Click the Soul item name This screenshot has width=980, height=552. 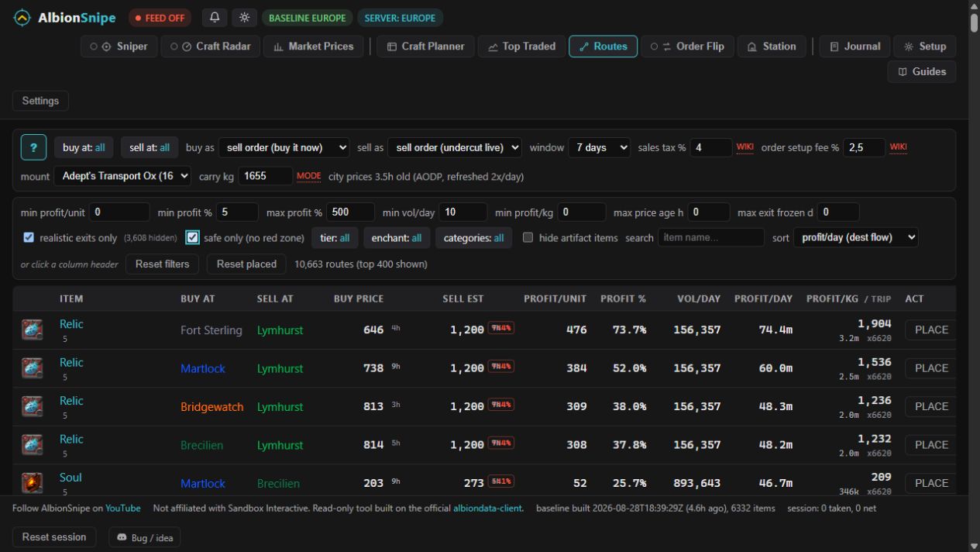click(x=70, y=478)
